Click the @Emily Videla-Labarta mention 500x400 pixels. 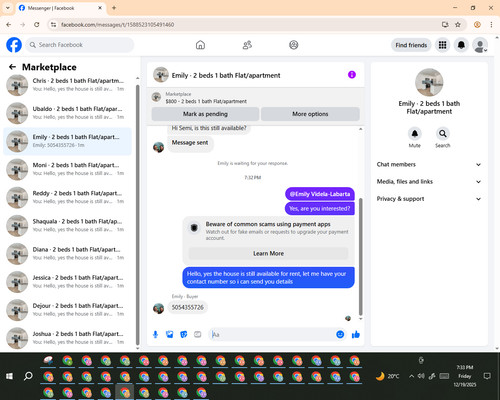[320, 194]
